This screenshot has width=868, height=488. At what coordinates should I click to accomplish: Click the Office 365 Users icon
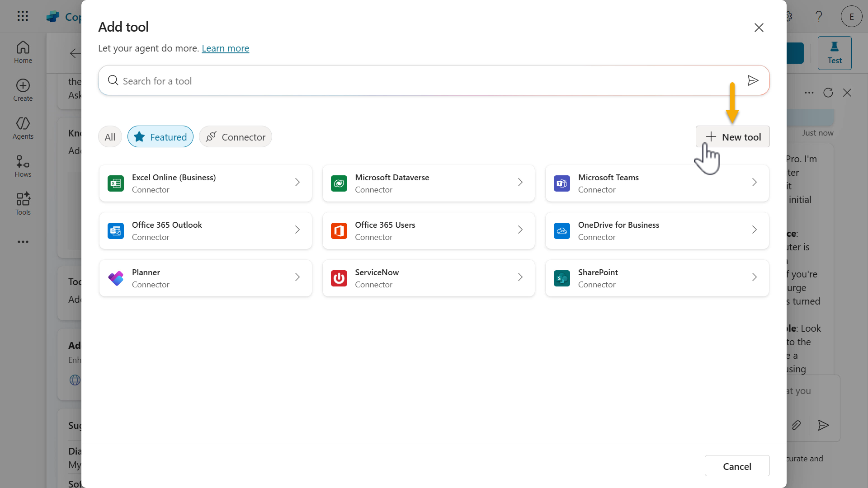[339, 231]
